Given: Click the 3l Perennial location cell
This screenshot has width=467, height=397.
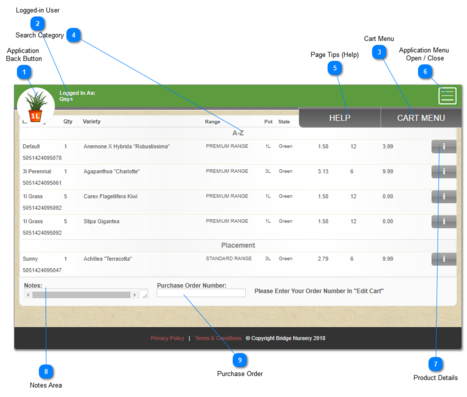Looking at the screenshot, I should tap(37, 171).
